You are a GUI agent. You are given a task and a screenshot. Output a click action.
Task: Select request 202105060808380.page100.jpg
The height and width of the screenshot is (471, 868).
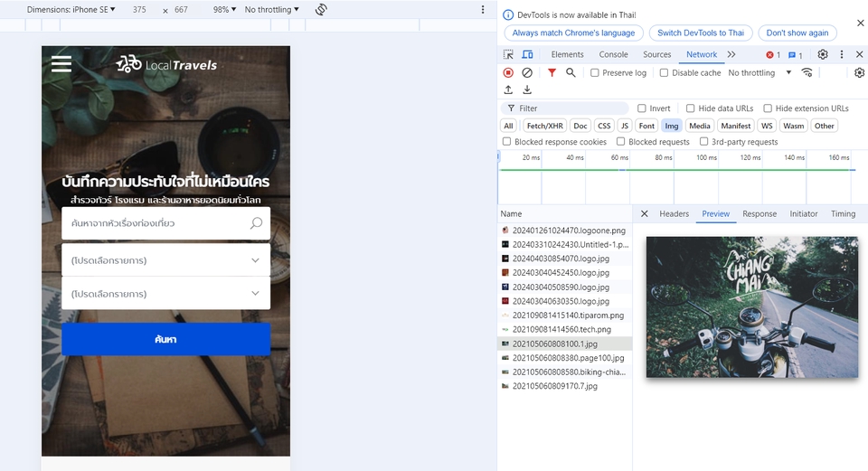click(x=564, y=357)
